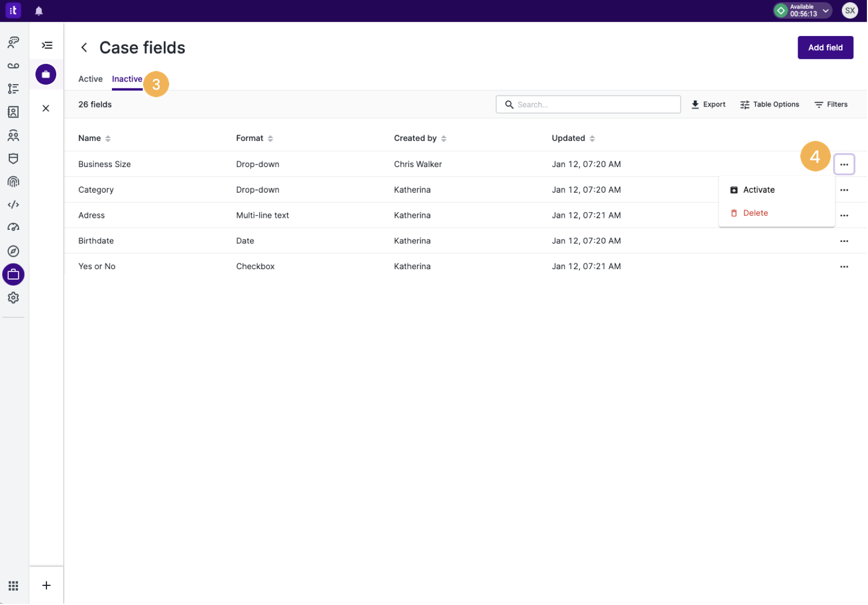Click the Category field name
Viewport: 868px width, 605px height.
coord(96,190)
